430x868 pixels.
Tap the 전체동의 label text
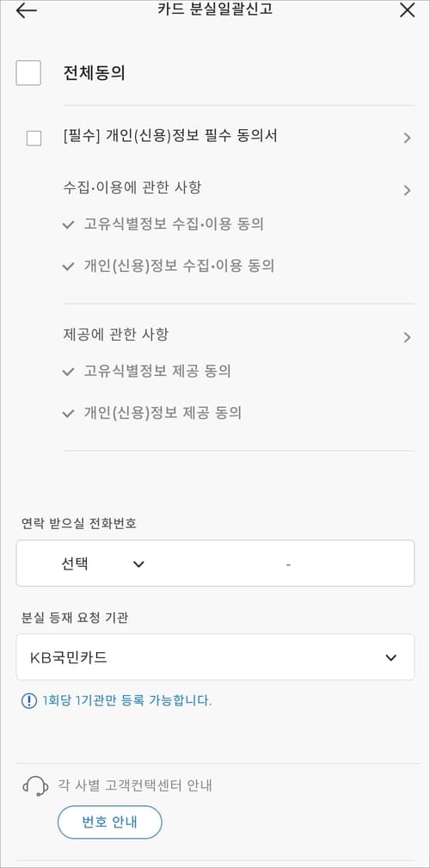coord(94,73)
